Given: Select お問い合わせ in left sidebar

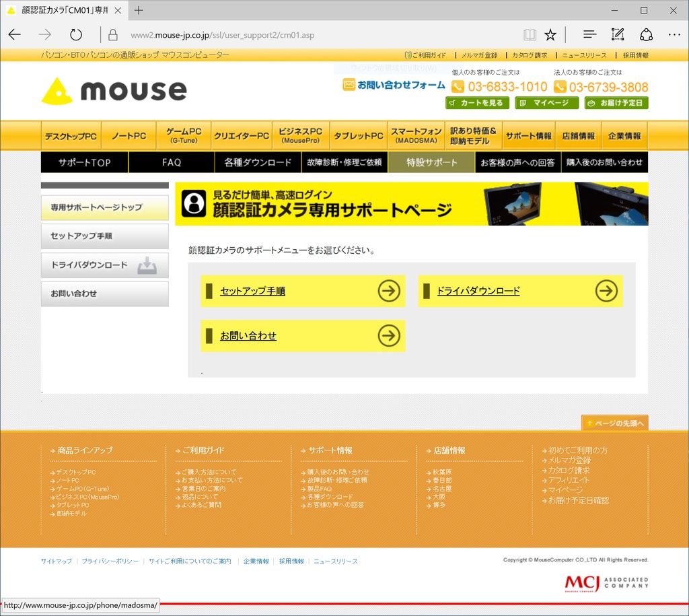Looking at the screenshot, I should point(104,294).
